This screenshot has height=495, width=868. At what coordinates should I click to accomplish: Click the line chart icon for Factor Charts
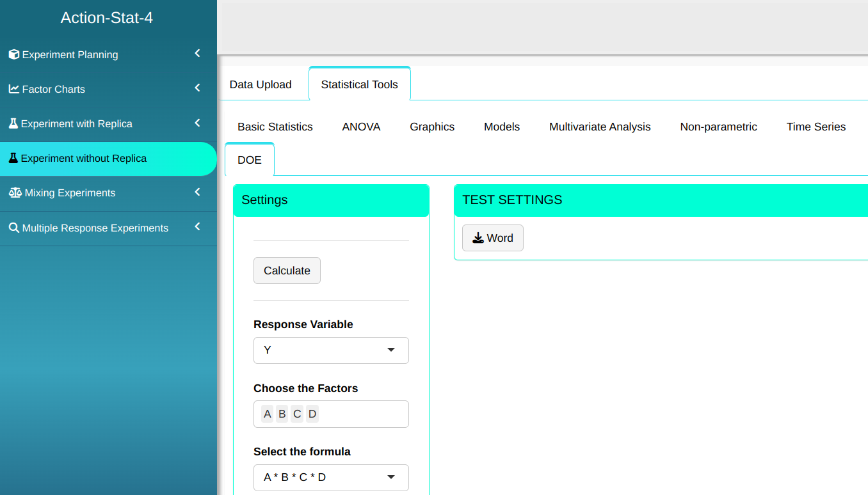[13, 89]
